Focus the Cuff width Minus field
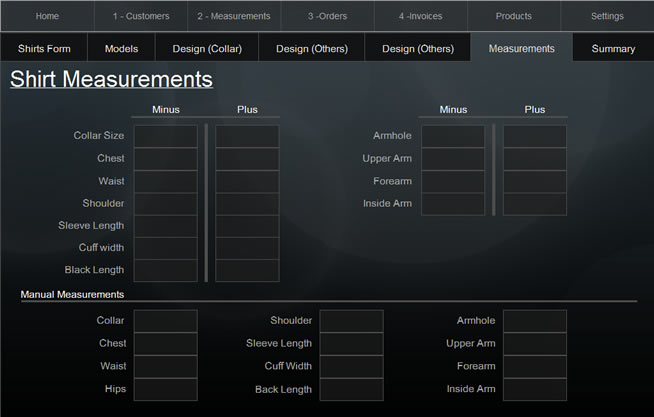654x417 pixels. (x=166, y=248)
